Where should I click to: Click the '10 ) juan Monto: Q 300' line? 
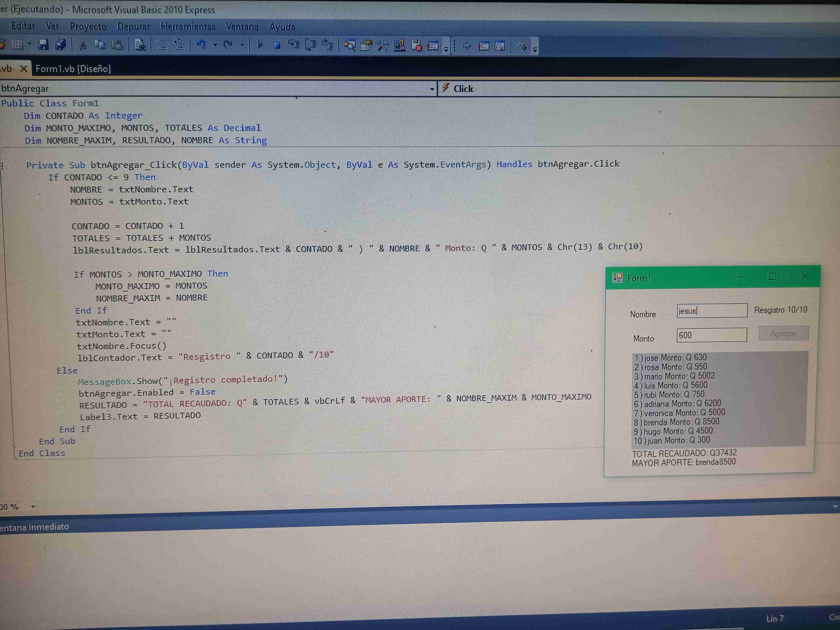pos(671,441)
